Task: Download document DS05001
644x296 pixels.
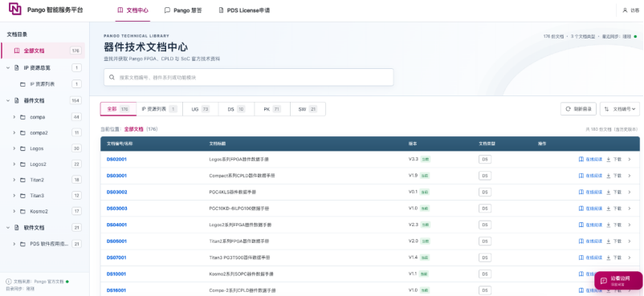Action: 614,241
